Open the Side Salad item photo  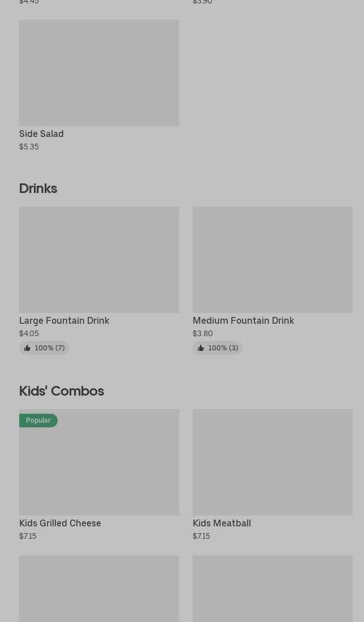[x=99, y=73]
